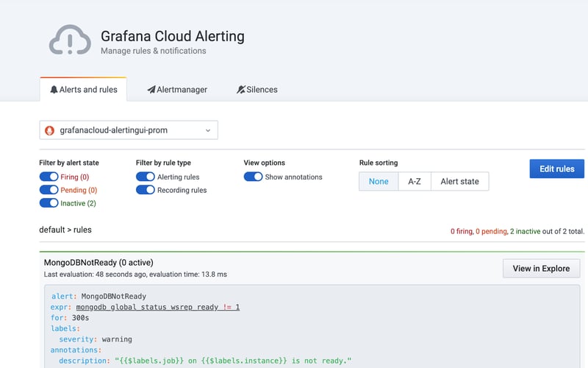588x368 pixels.
Task: Click the Rule sorting label
Action: point(379,163)
